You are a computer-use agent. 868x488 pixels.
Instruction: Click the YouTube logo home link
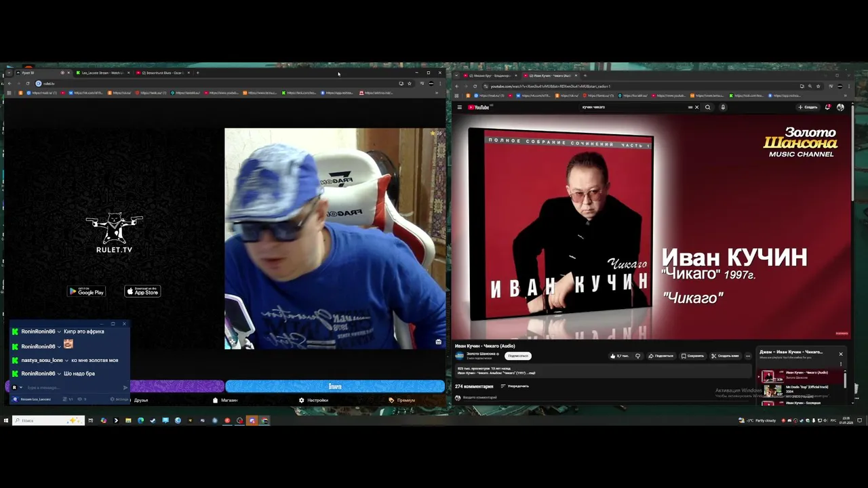478,107
